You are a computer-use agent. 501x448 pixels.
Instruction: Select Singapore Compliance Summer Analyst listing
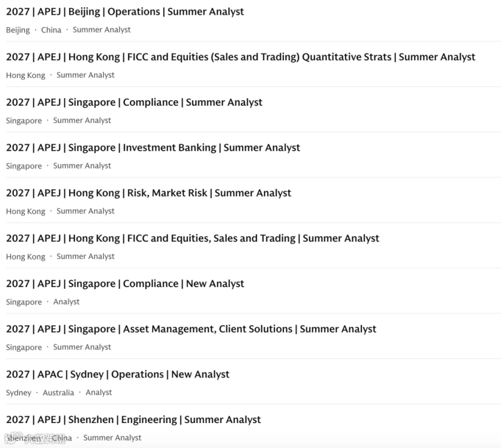coord(134,102)
